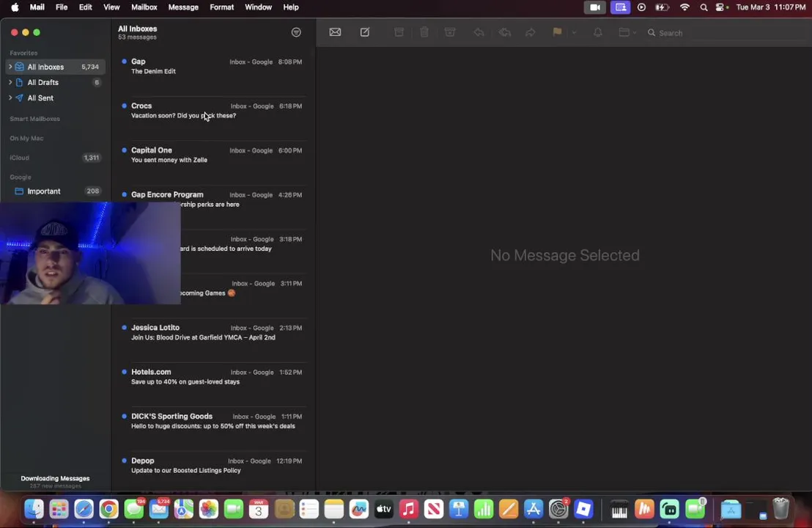Open Finder from the Dock
This screenshot has width=812, height=528.
pos(34,510)
